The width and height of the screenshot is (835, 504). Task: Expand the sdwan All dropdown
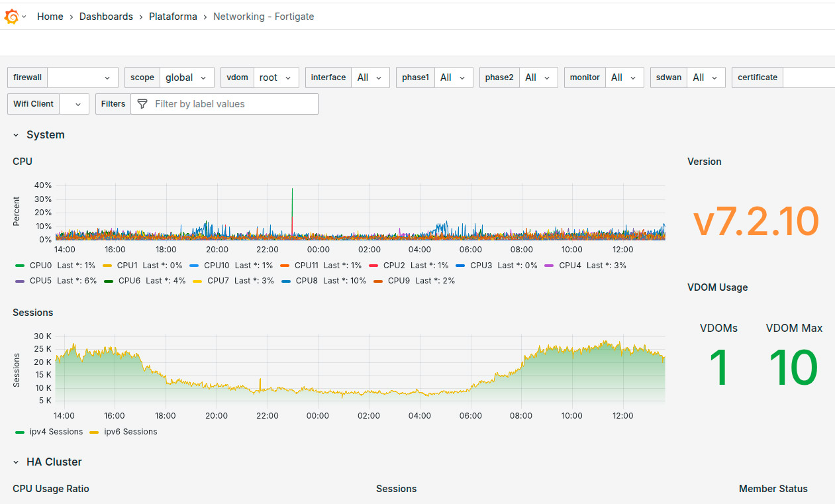click(x=705, y=77)
